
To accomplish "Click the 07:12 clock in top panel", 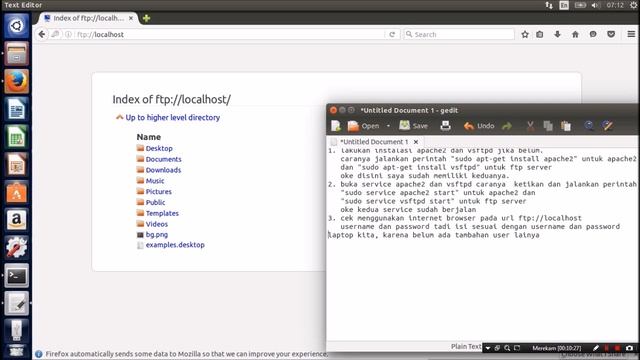I will pos(615,5).
